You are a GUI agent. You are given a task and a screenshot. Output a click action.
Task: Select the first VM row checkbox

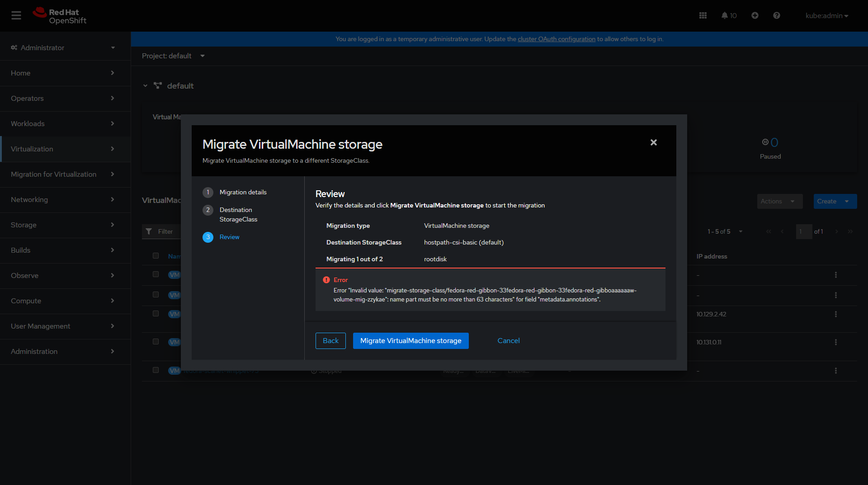click(x=156, y=274)
